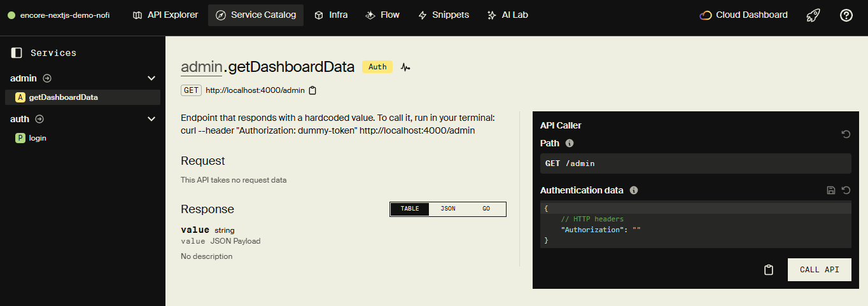
Task: Click the admin service link in heading
Action: point(202,67)
